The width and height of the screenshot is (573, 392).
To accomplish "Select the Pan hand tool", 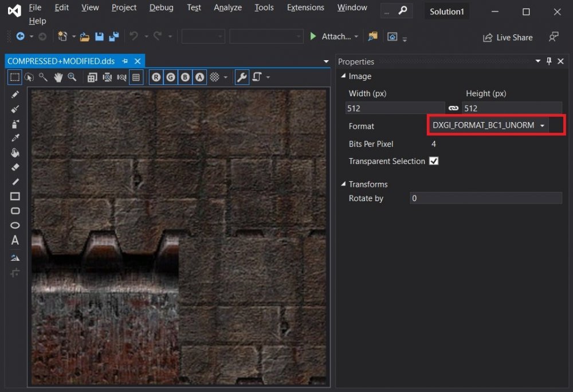I will click(x=58, y=77).
